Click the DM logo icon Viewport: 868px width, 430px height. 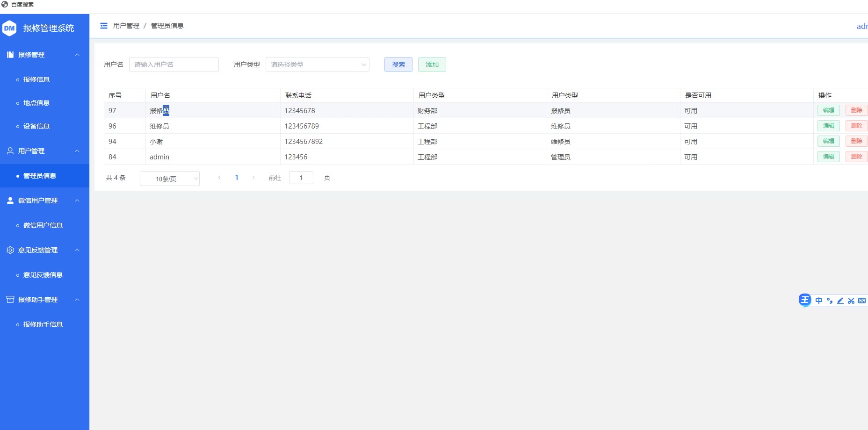9,28
